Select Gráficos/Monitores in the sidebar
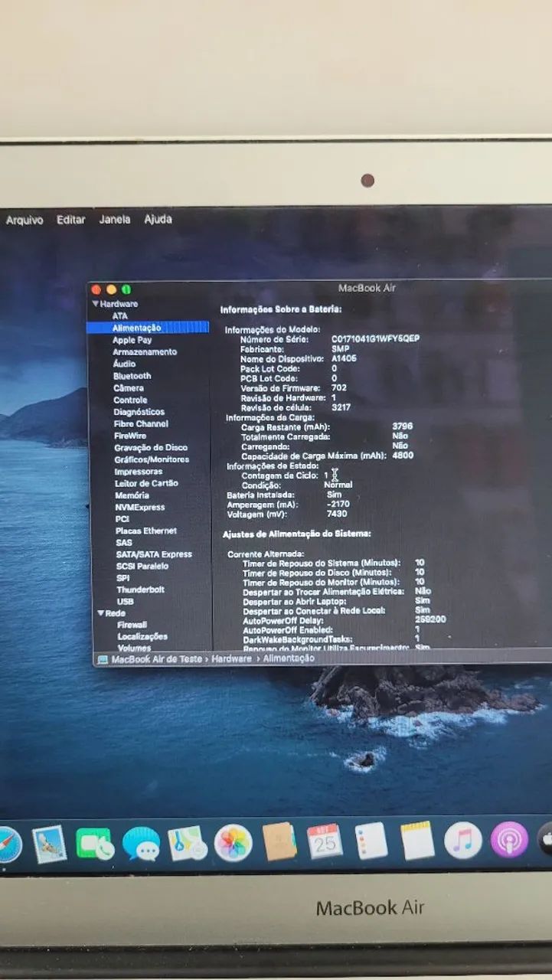Screen dimensions: 552x980 [x=152, y=459]
